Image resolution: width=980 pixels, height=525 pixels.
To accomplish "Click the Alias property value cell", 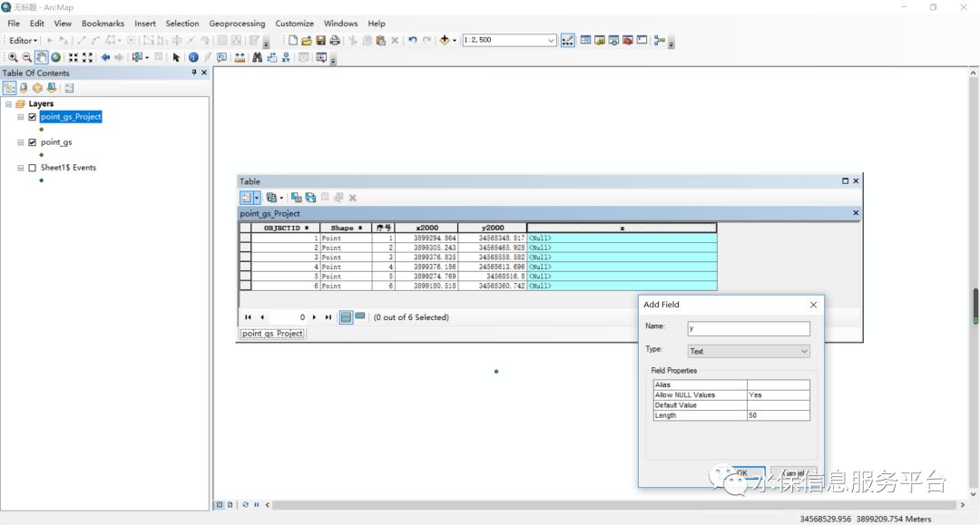I will 779,384.
